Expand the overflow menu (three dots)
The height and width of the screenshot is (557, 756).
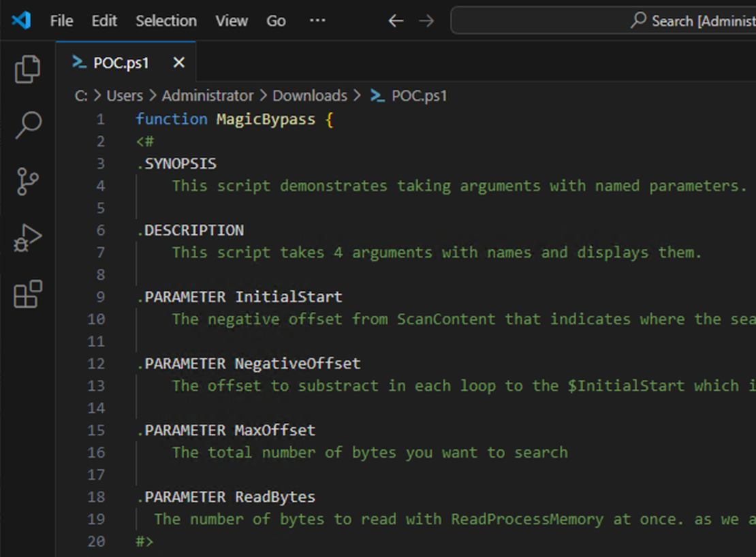(x=317, y=20)
